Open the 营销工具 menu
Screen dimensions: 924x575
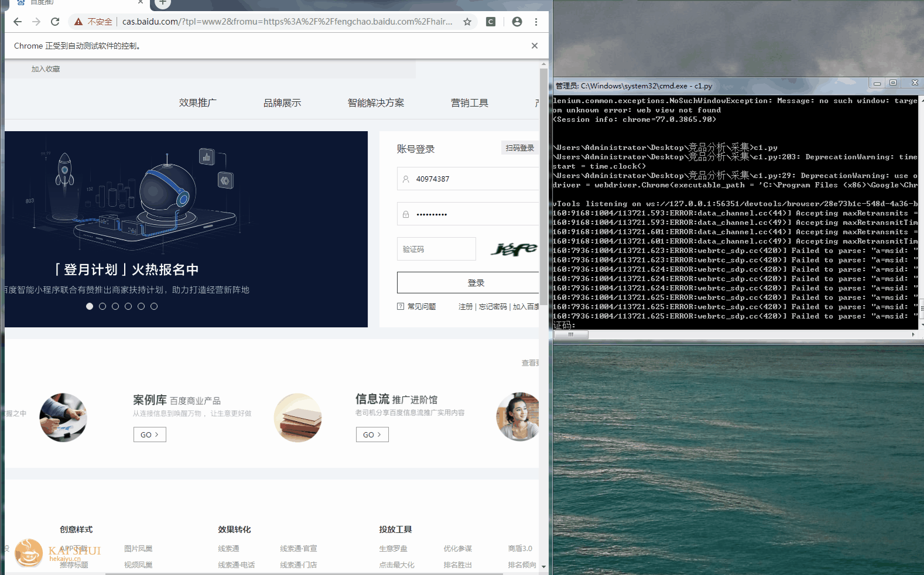click(470, 103)
